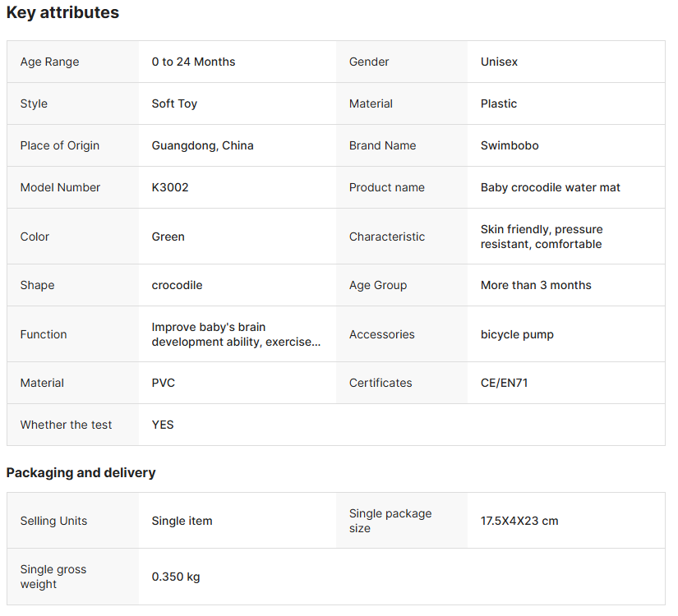Click the Swimbobo brand name value
678x616 pixels.
510,145
